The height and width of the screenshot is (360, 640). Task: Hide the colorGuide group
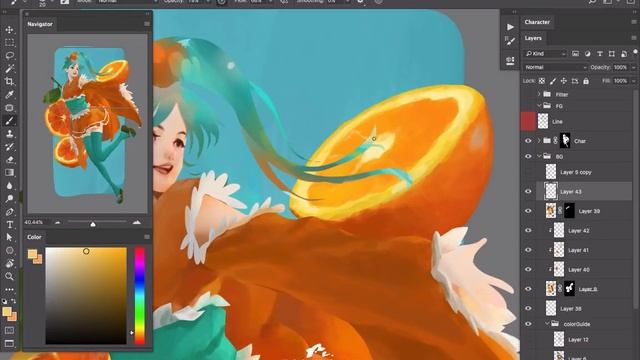point(528,324)
